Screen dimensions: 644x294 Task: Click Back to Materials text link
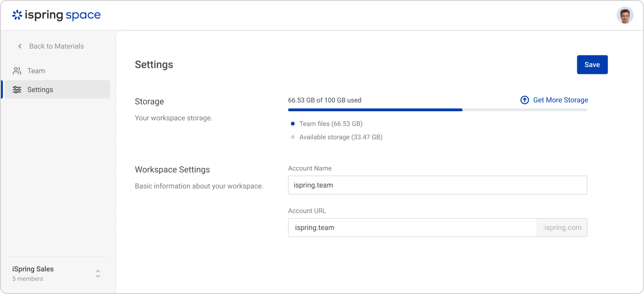point(56,46)
